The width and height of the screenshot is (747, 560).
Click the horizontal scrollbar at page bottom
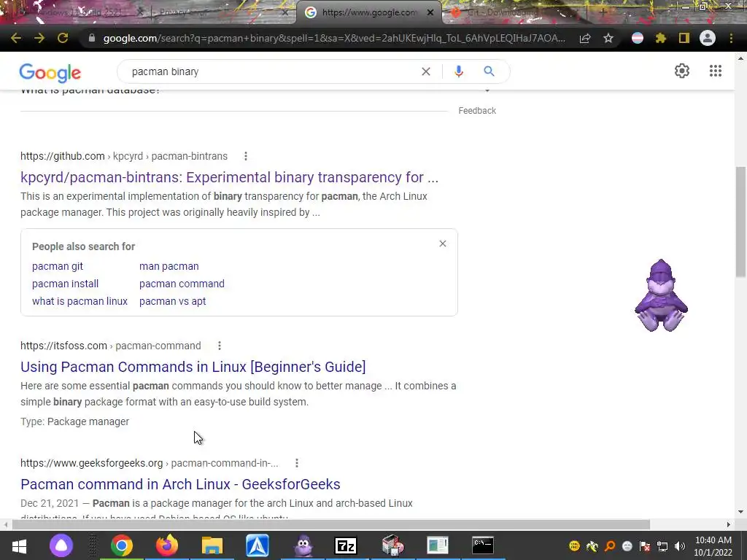331,524
